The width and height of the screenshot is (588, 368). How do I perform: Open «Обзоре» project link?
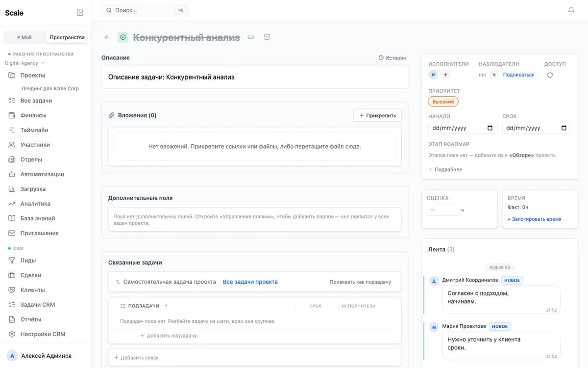[521, 155]
